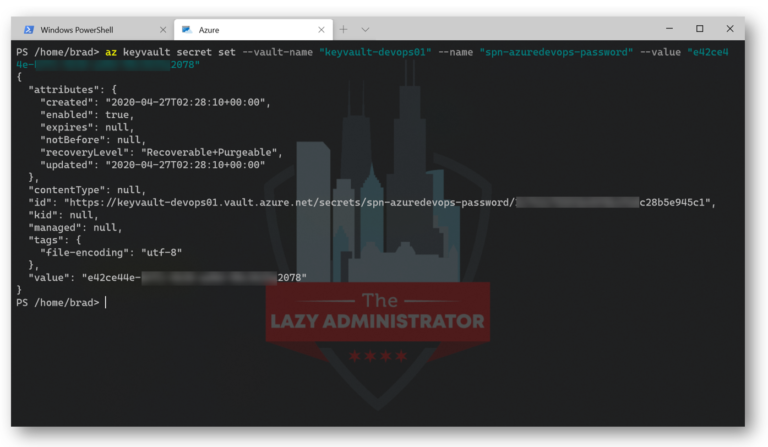Click the "notBefore": null line
Screen dimensions: 768x447
pos(93,140)
